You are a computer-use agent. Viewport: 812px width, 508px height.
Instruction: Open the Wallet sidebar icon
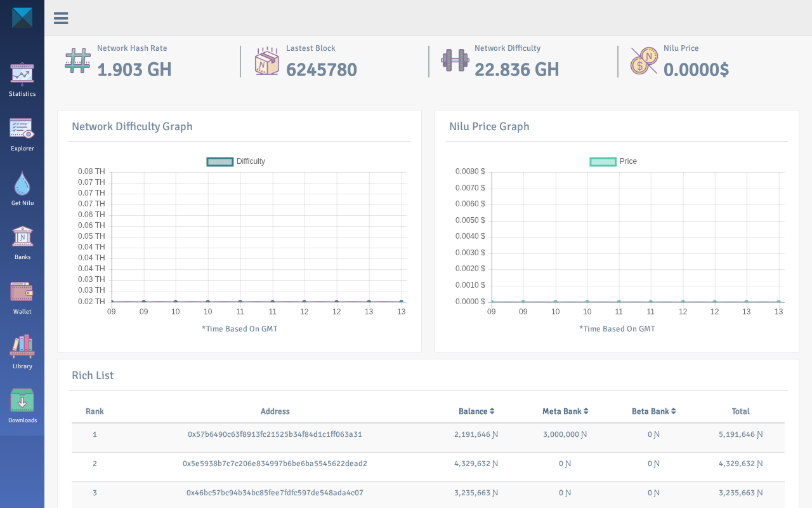(22, 298)
